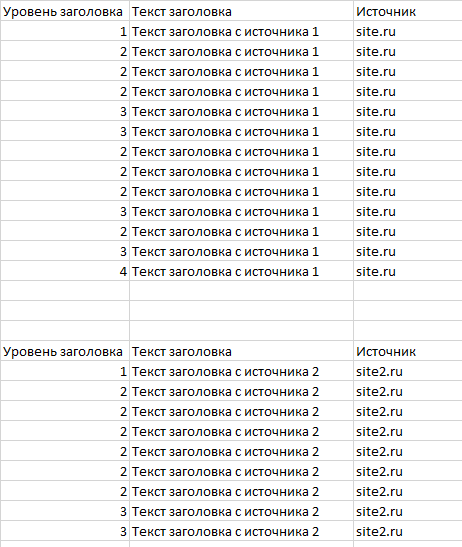The width and height of the screenshot is (462, 547).
Task: Select the second table's 'Текст заголовка' header cell
Action: (x=241, y=351)
